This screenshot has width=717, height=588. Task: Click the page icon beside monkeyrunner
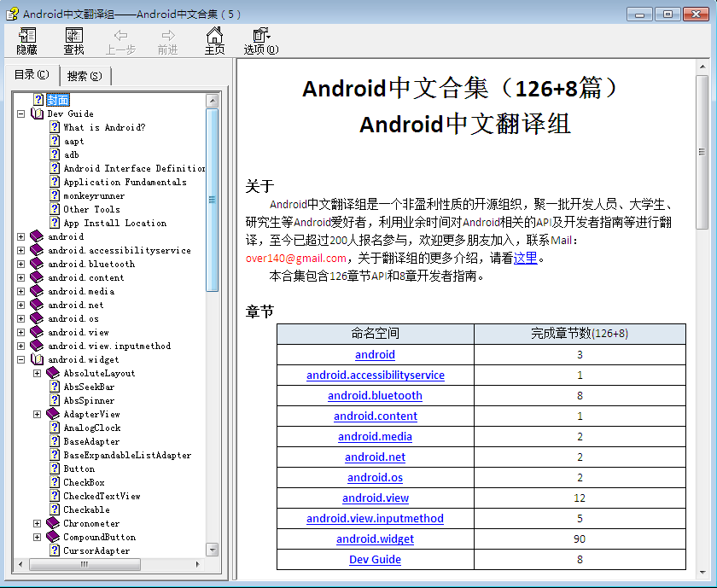55,195
